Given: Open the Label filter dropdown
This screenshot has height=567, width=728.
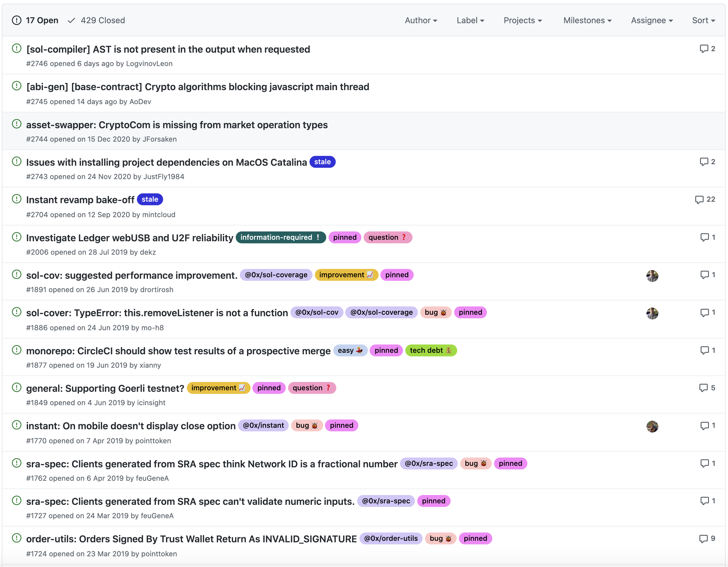Looking at the screenshot, I should tap(470, 20).
